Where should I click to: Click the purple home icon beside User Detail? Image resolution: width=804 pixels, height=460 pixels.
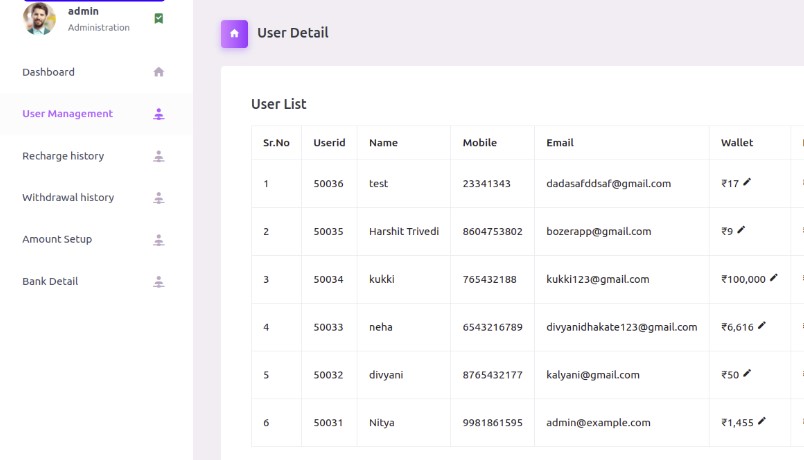[x=234, y=34]
